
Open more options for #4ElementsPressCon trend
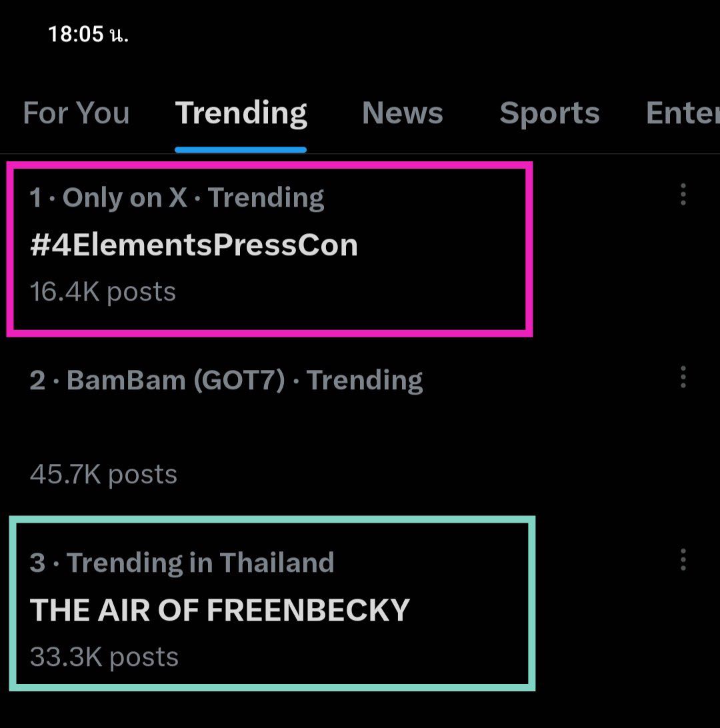[683, 195]
